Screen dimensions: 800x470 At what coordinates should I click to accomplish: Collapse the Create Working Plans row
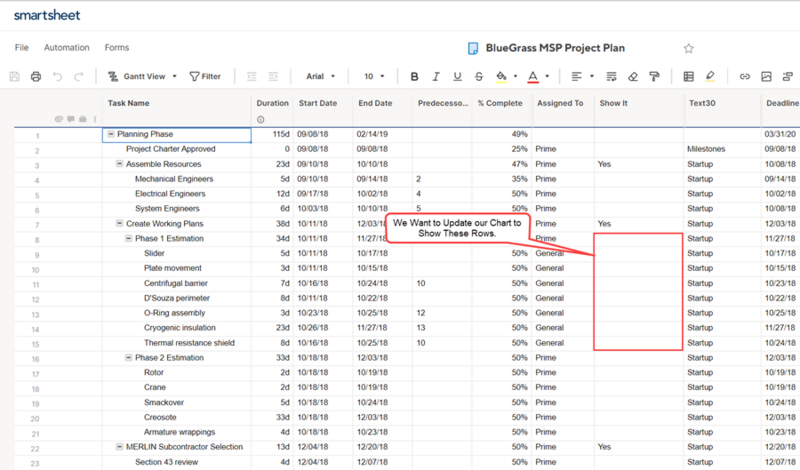119,224
